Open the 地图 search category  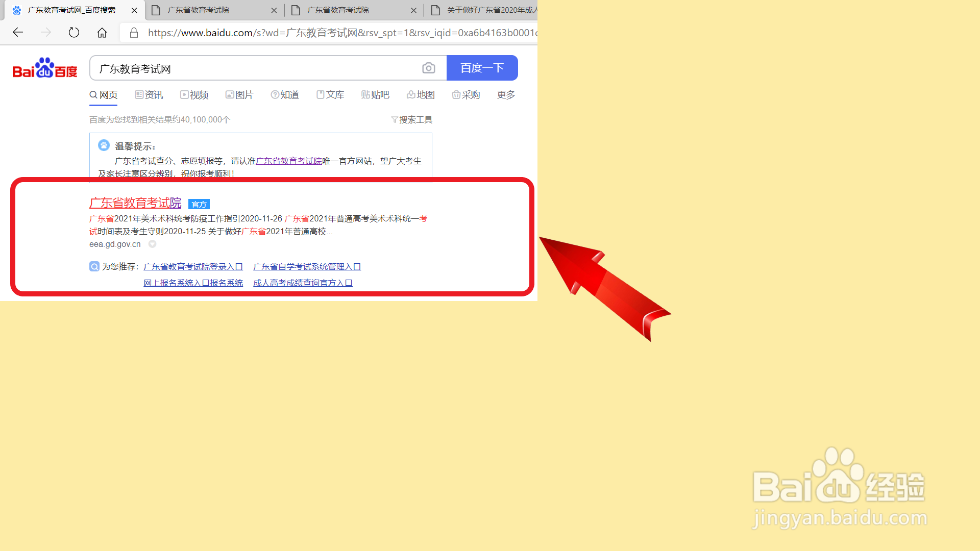(x=421, y=95)
